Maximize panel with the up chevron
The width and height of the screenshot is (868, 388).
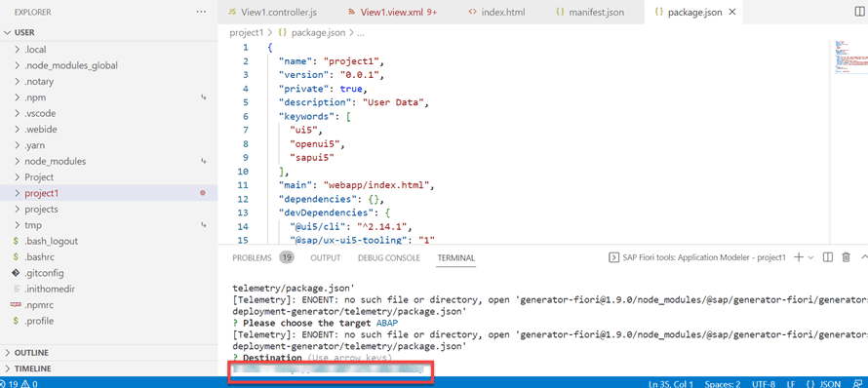[x=864, y=257]
